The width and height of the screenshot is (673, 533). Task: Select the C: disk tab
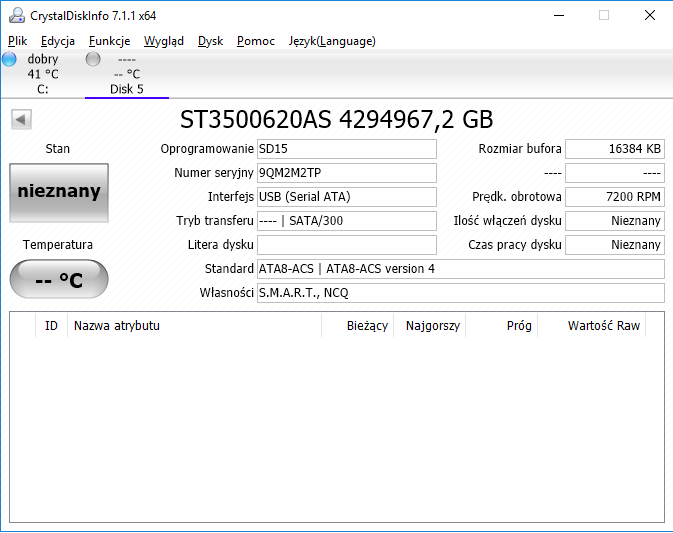pyautogui.click(x=42, y=74)
